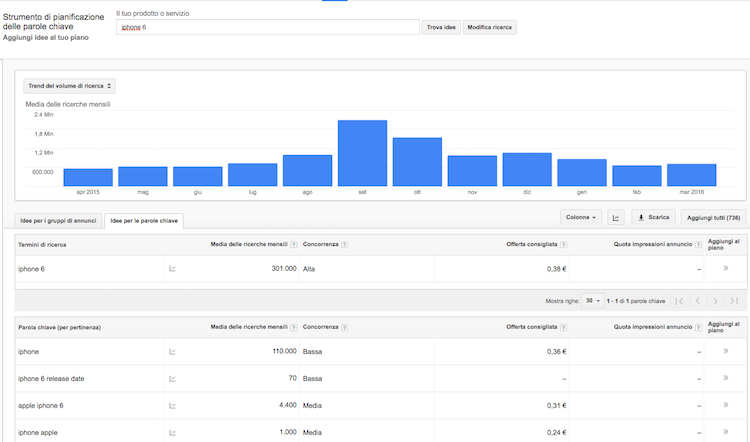750x442 pixels.
Task: Jump to last page of keyword results
Action: [x=734, y=300]
